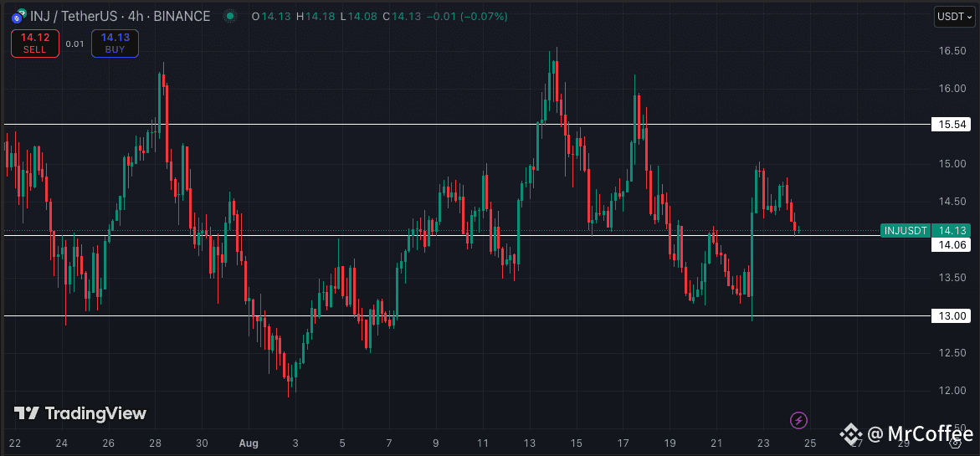Click the 13.50 price scale value
The image size is (980, 456).
pos(951,277)
